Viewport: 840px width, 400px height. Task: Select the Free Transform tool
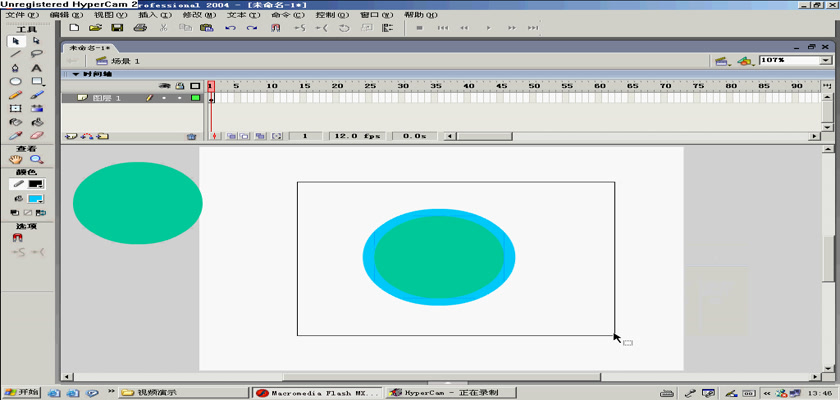(16, 108)
